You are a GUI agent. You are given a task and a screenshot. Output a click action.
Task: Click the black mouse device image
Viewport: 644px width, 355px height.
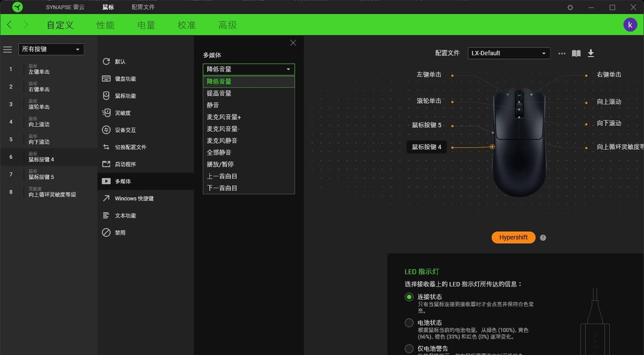pos(519,142)
